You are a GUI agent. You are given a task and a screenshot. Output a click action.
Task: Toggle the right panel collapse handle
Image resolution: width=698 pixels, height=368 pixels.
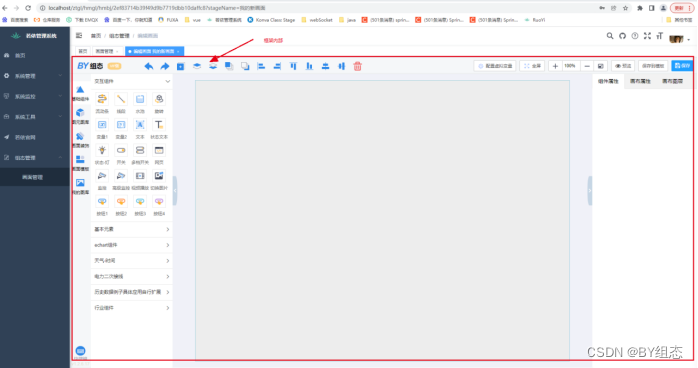(x=590, y=190)
